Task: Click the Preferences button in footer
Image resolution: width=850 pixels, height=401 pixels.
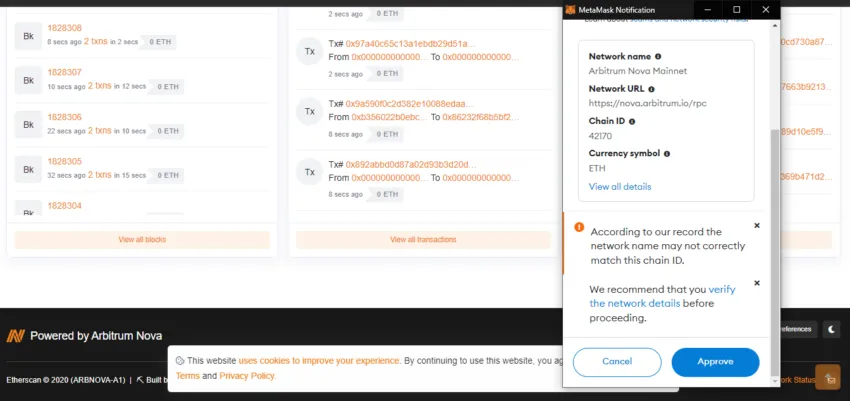Action: [799, 329]
